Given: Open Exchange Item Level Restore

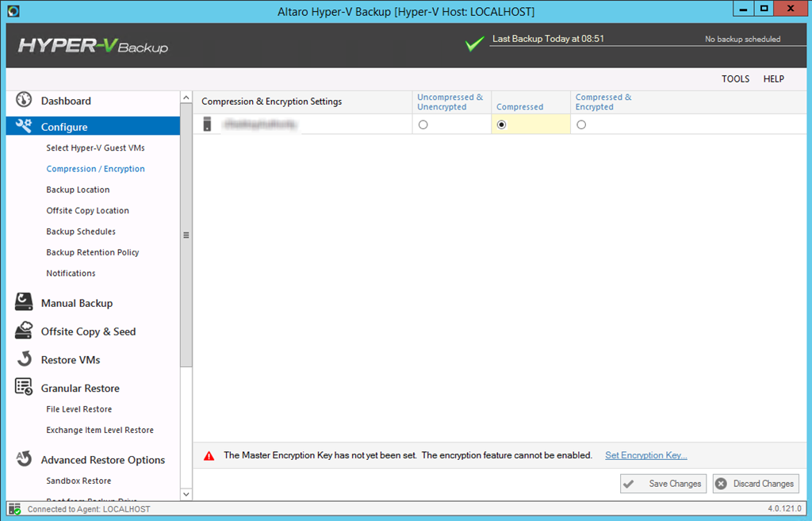Looking at the screenshot, I should pos(100,430).
